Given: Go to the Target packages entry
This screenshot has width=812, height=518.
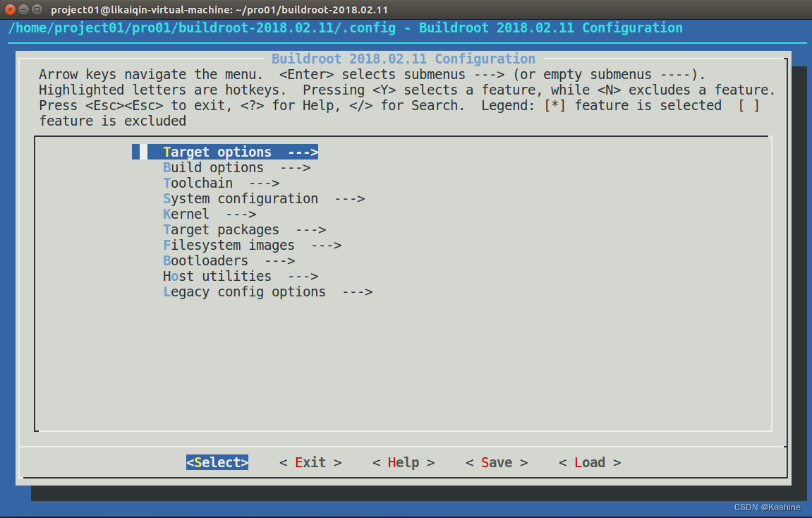Looking at the screenshot, I should pos(221,229).
